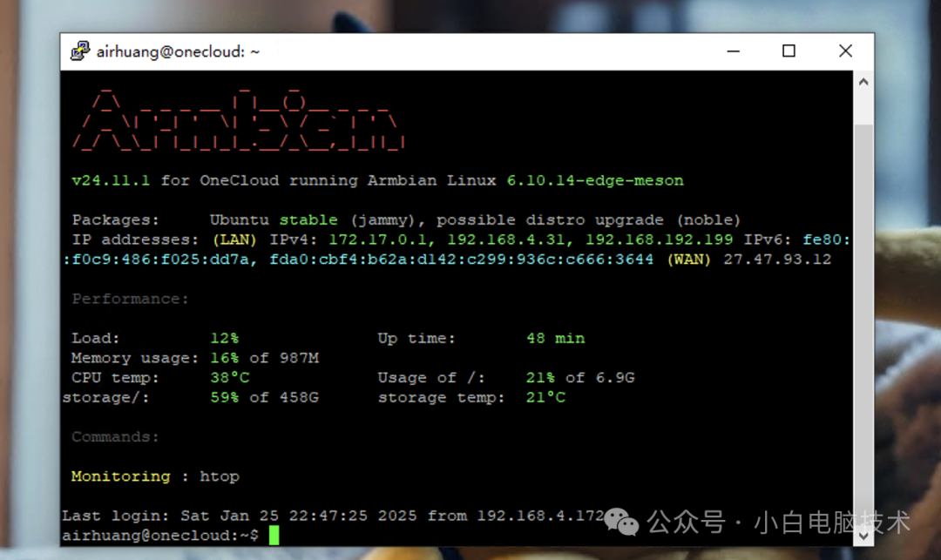Viewport: 941px width, 560px height.
Task: Click the 'airhuang@onecloud:~$' prompt
Action: 160,536
